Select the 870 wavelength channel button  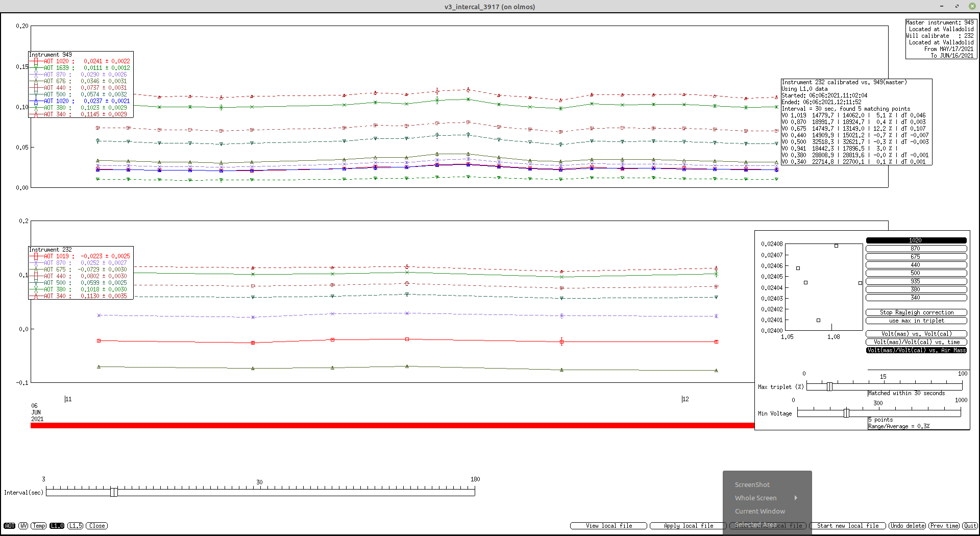(916, 249)
